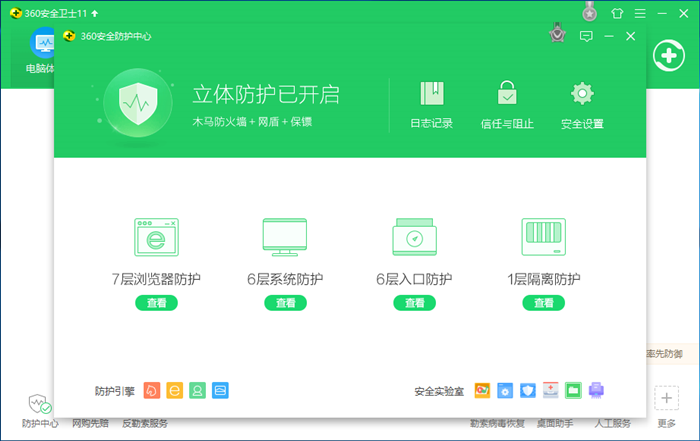The width and height of the screenshot is (700, 441).
Task: Open the blue shield lab icon
Action: [528, 391]
